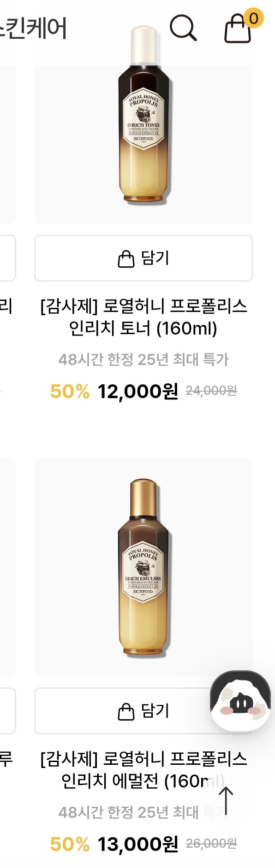Tap partially visible left 담기 button near toner
275x868 pixels.
tap(8, 258)
